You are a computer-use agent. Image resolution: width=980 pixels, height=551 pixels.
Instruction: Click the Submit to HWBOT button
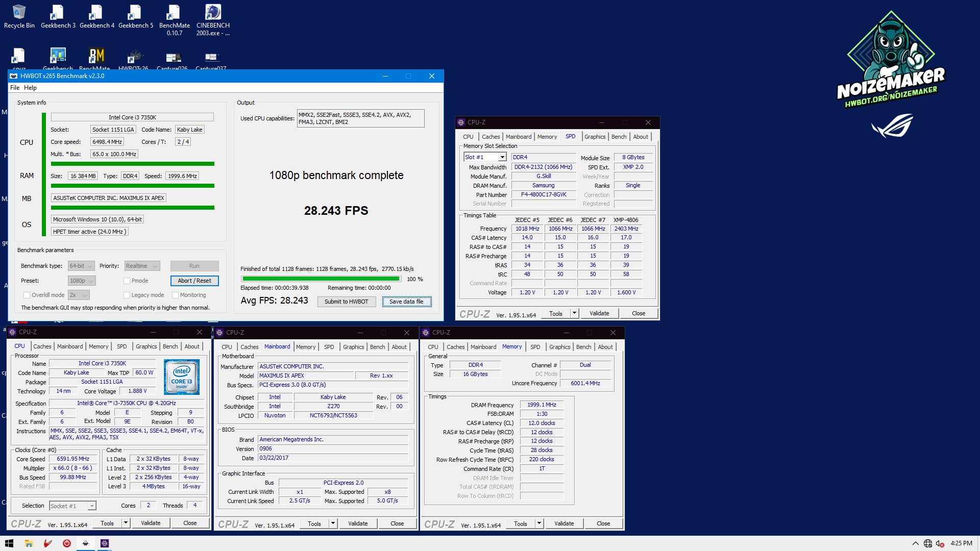[346, 302]
